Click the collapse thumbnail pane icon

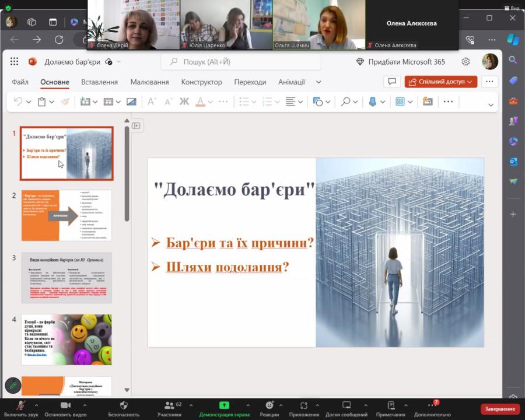pyautogui.click(x=136, y=125)
